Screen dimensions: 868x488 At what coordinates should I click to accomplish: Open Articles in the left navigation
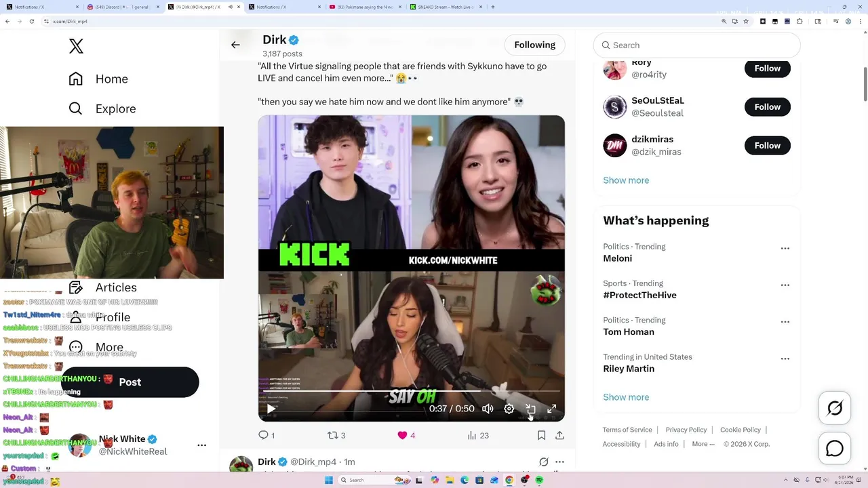click(x=103, y=287)
